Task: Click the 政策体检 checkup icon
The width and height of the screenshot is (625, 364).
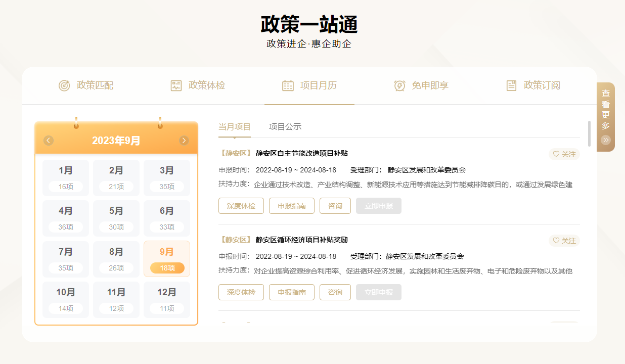Action: pos(176,85)
